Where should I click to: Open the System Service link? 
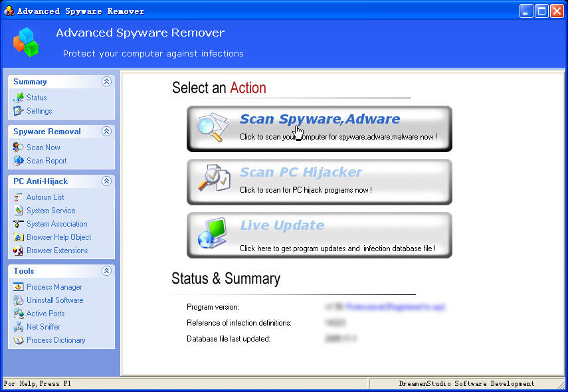(x=51, y=211)
